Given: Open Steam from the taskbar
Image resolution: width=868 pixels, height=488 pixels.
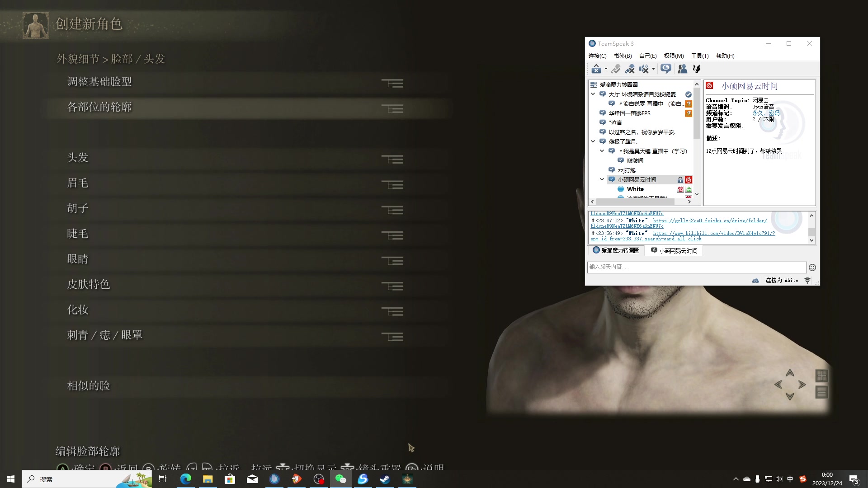Looking at the screenshot, I should pos(385,479).
